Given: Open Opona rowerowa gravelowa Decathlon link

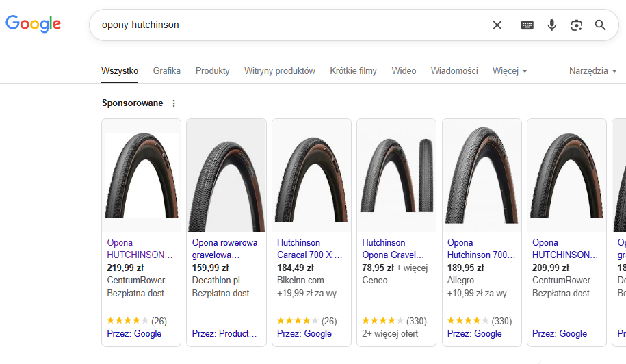Looking at the screenshot, I should [x=225, y=248].
